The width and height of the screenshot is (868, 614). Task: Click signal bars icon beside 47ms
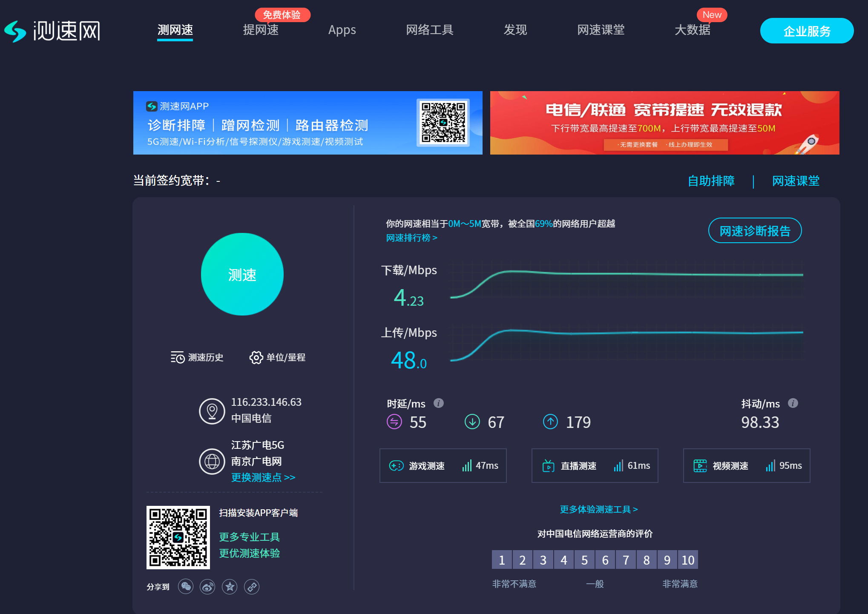pos(467,465)
